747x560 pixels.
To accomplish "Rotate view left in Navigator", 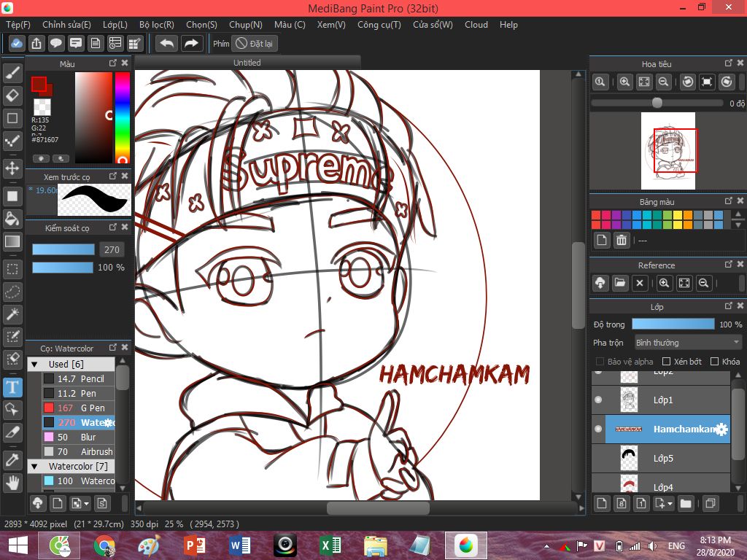I will (x=687, y=82).
